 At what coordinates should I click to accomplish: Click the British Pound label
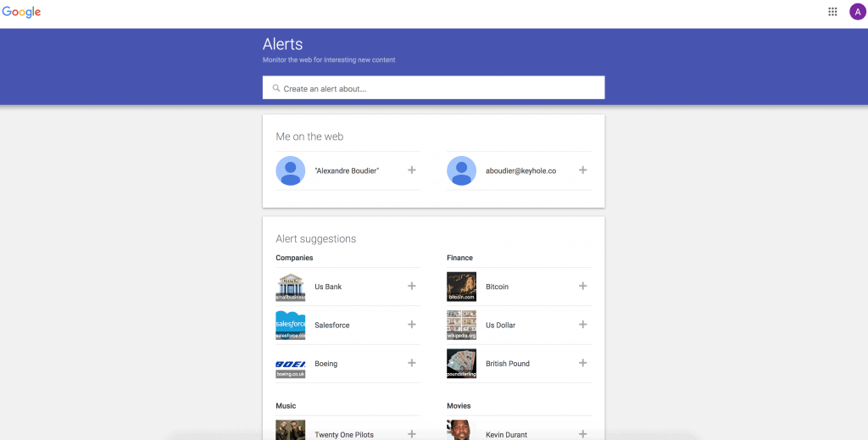coord(508,364)
